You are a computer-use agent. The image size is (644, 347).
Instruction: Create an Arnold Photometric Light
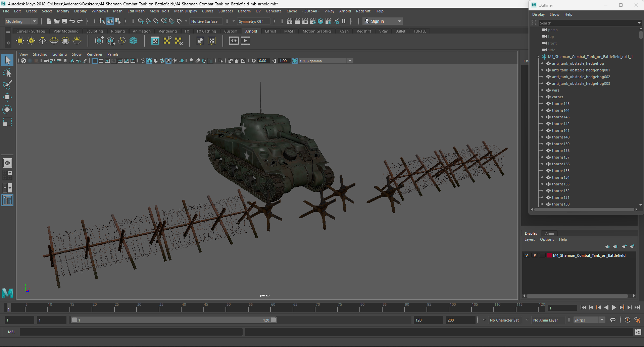click(x=43, y=41)
